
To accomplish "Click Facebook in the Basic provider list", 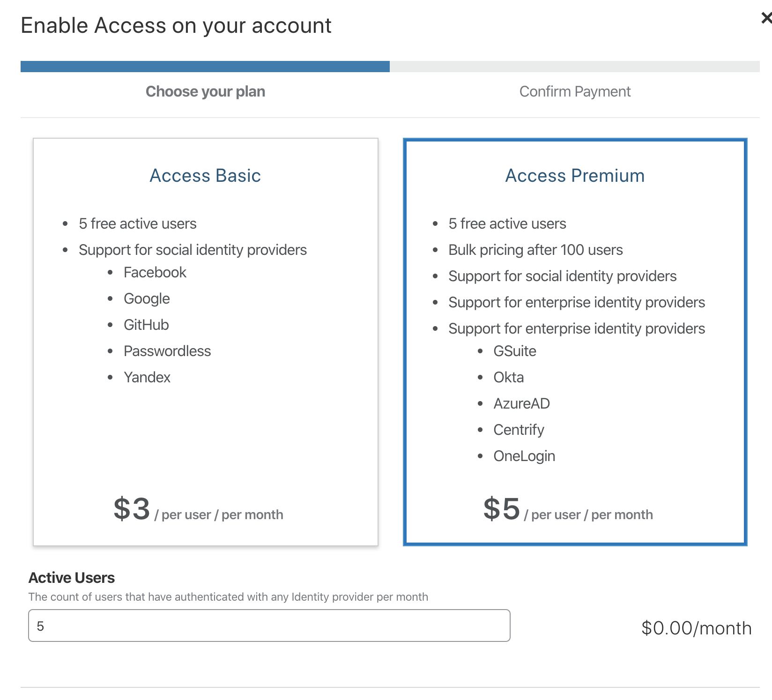I will pos(155,272).
